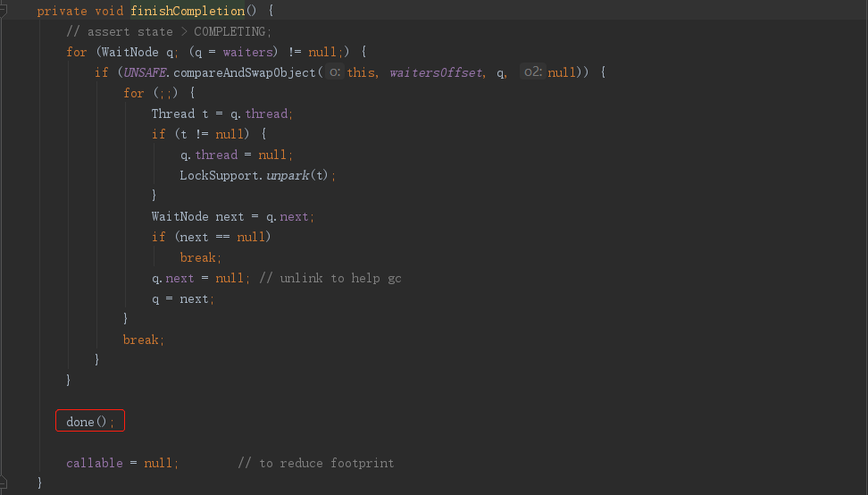Screen dimensions: 868x495
Task: Click the finishCompletion method name
Action: [x=188, y=11]
